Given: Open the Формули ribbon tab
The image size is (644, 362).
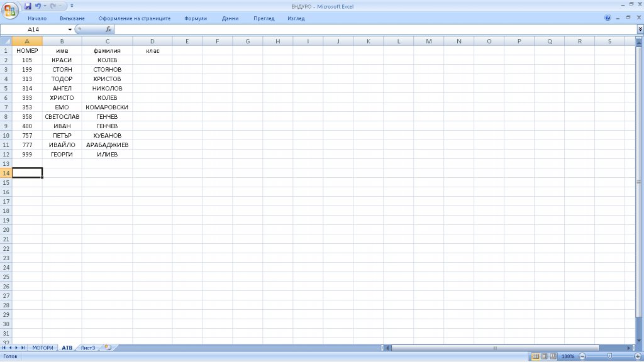Looking at the screenshot, I should 196,18.
